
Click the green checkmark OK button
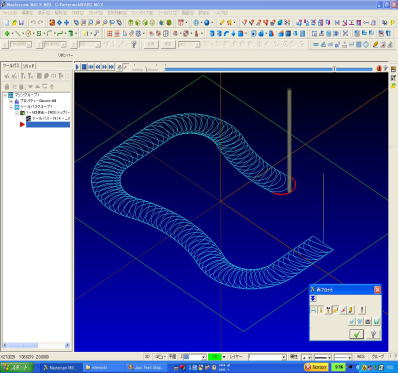point(356,334)
